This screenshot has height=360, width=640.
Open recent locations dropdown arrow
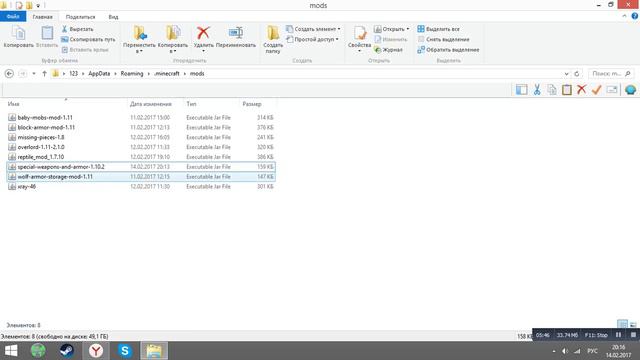(34, 74)
